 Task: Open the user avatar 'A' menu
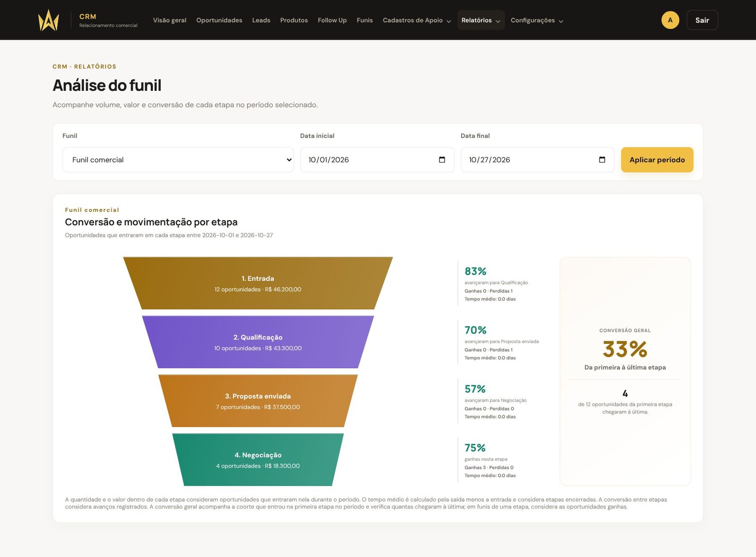coord(670,20)
